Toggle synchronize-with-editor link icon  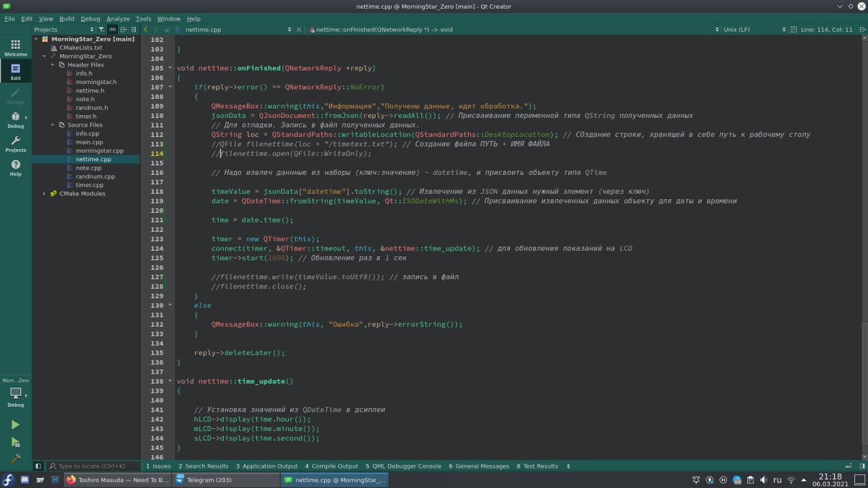point(113,30)
